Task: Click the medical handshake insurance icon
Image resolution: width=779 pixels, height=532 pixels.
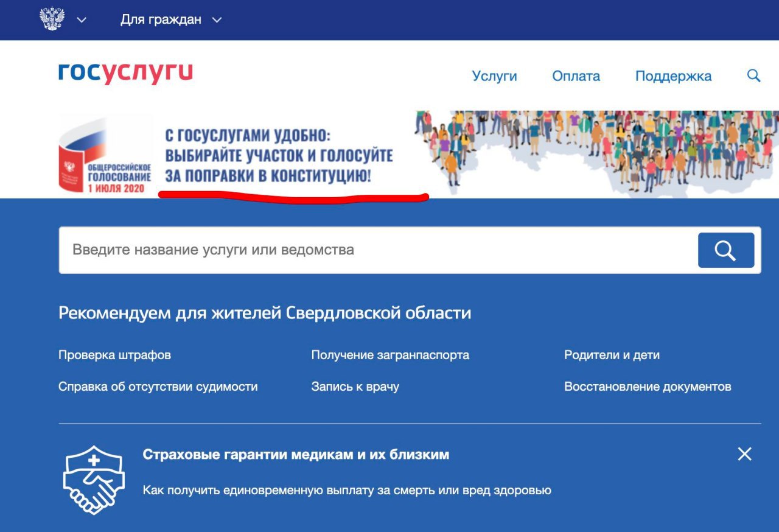Action: pyautogui.click(x=94, y=480)
